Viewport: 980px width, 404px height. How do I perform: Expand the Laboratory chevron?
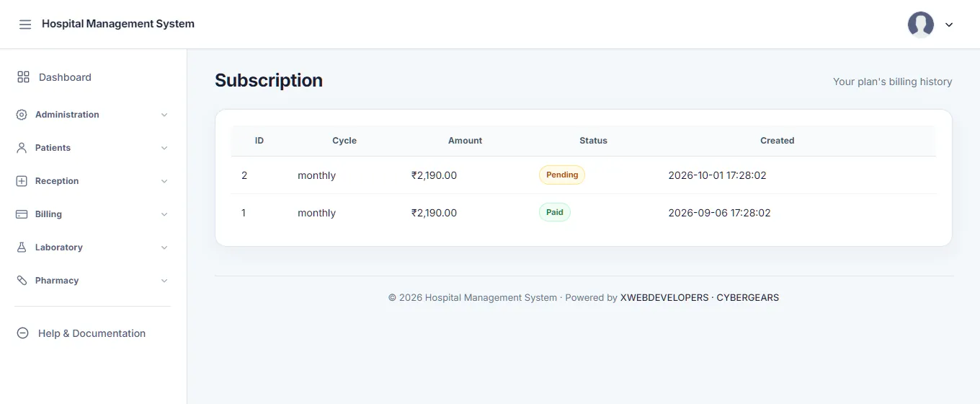pos(164,247)
